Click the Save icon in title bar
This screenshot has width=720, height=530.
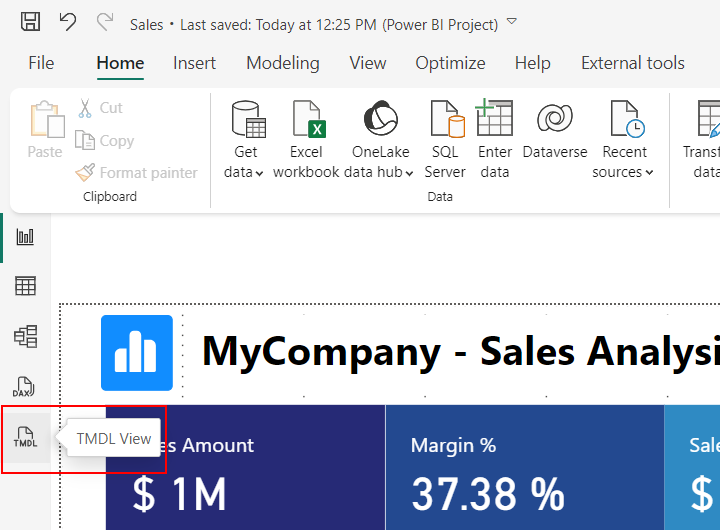coord(31,23)
